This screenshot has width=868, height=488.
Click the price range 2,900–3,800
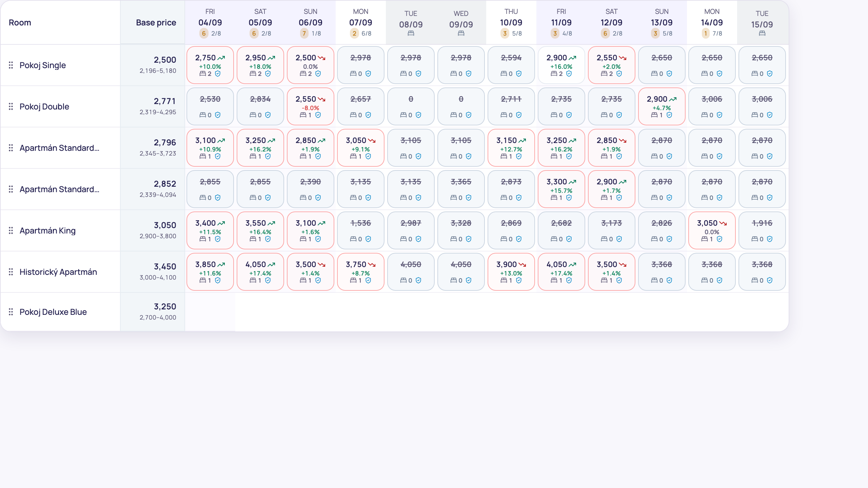point(158,236)
